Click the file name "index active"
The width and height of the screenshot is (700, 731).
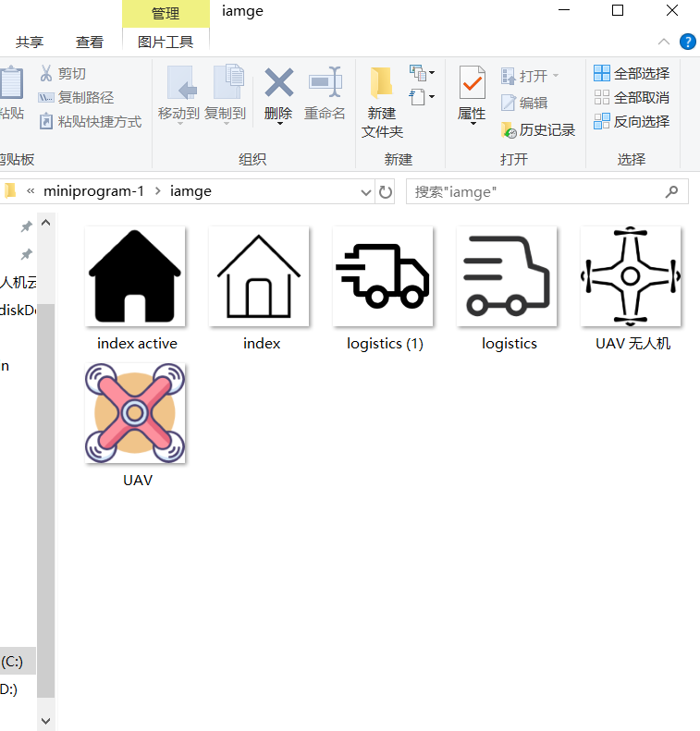pos(137,344)
